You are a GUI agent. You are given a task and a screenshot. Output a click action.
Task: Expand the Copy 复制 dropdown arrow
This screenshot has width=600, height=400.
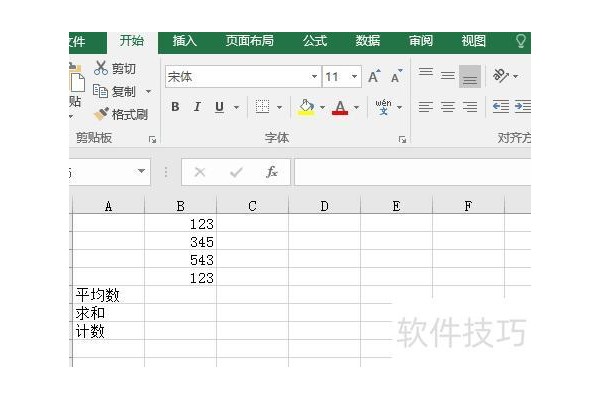click(148, 91)
